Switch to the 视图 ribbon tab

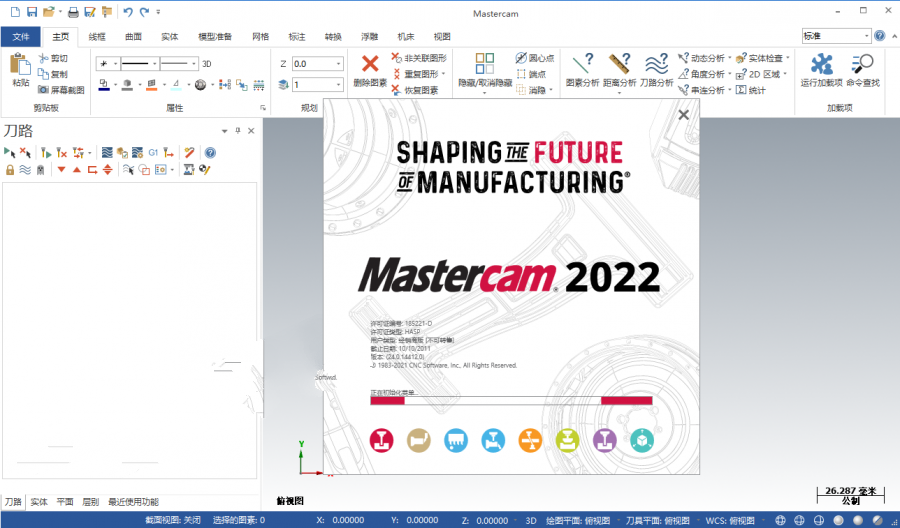coord(442,37)
